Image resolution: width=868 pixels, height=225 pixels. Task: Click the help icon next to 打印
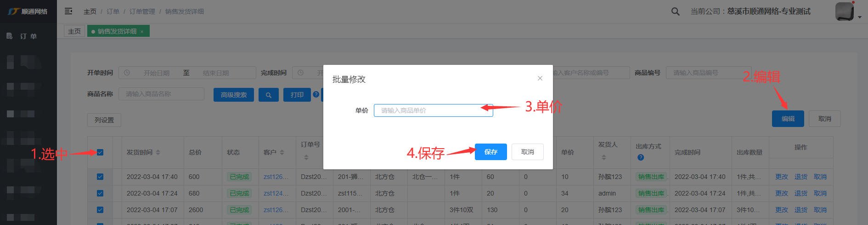point(316,94)
